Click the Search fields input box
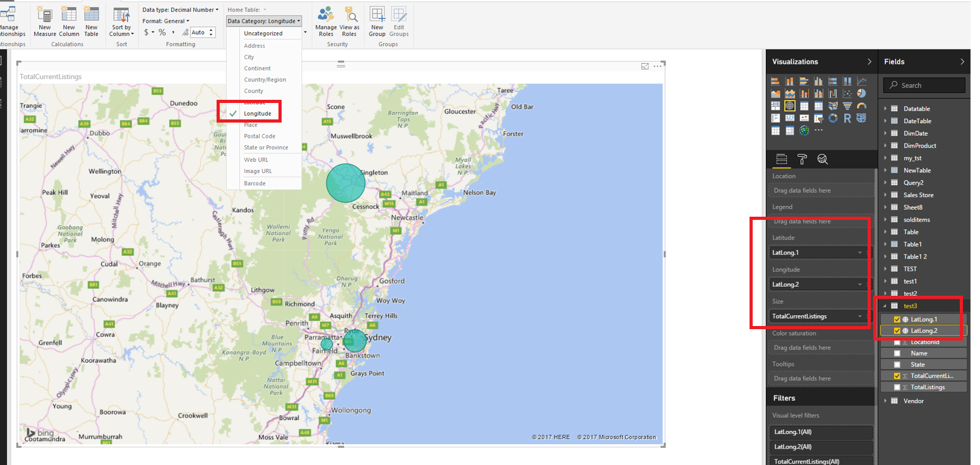 tap(924, 85)
